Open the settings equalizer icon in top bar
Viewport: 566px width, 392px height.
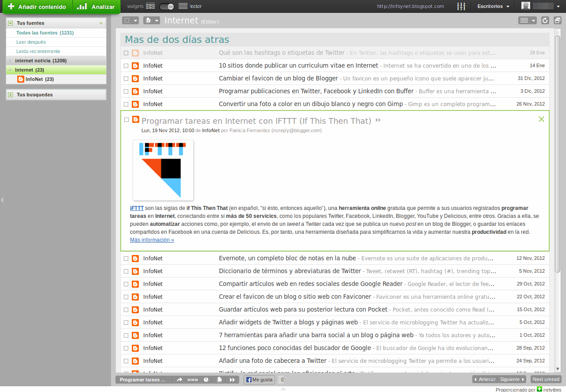pos(461,7)
